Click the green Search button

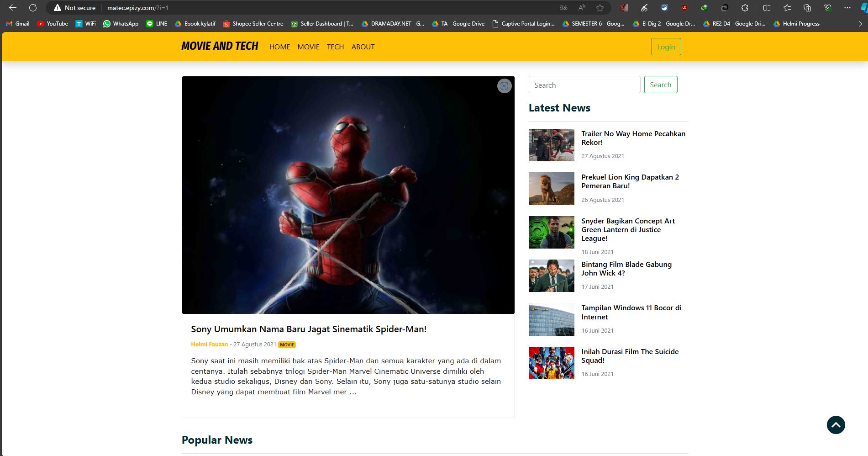pyautogui.click(x=660, y=85)
